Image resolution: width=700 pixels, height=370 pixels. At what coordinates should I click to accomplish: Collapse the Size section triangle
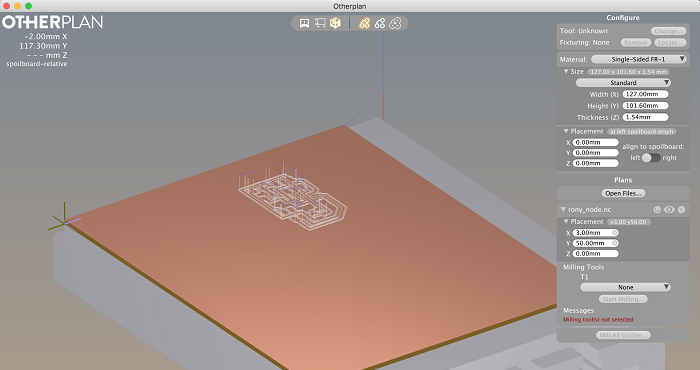tap(566, 71)
